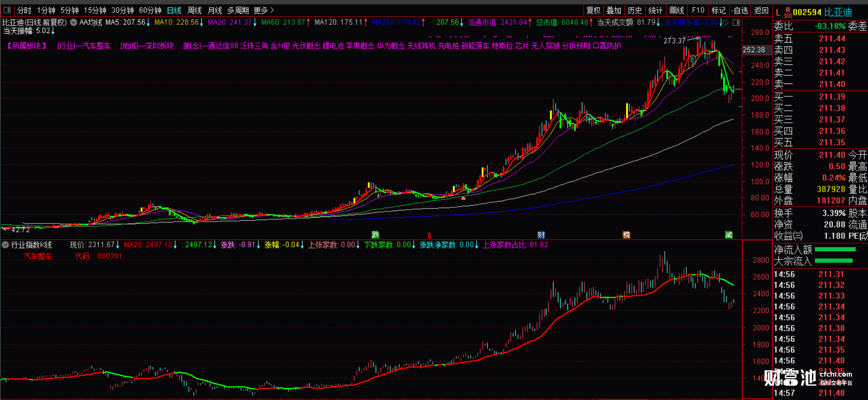Open the 统计 statistics button
The width and height of the screenshot is (868, 400).
click(x=655, y=10)
